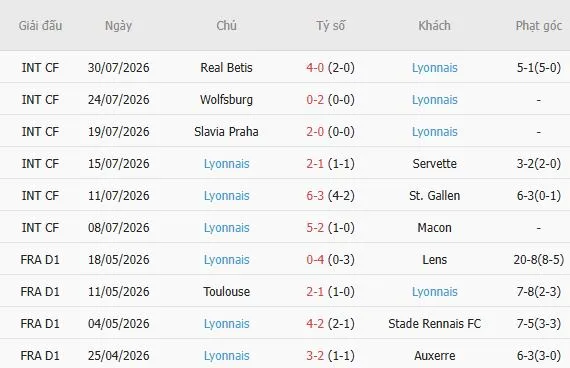Image resolution: width=570 pixels, height=368 pixels.
Task: Click Lyonnais home link versus St. Gallen
Action: (226, 196)
